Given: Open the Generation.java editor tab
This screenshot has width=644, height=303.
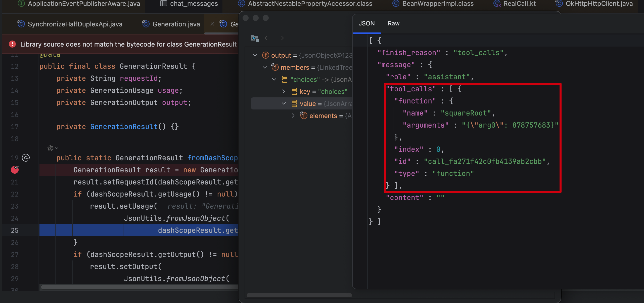Looking at the screenshot, I should [176, 24].
